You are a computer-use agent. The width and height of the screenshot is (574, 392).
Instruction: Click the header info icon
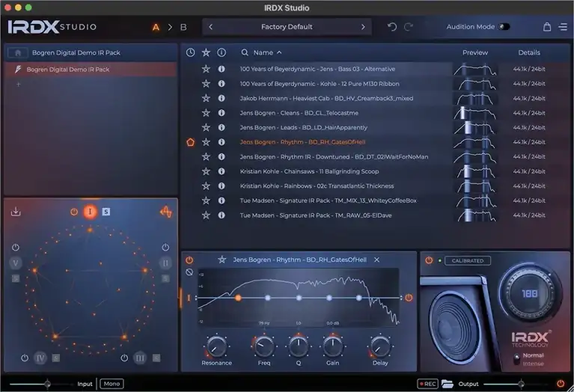click(222, 52)
